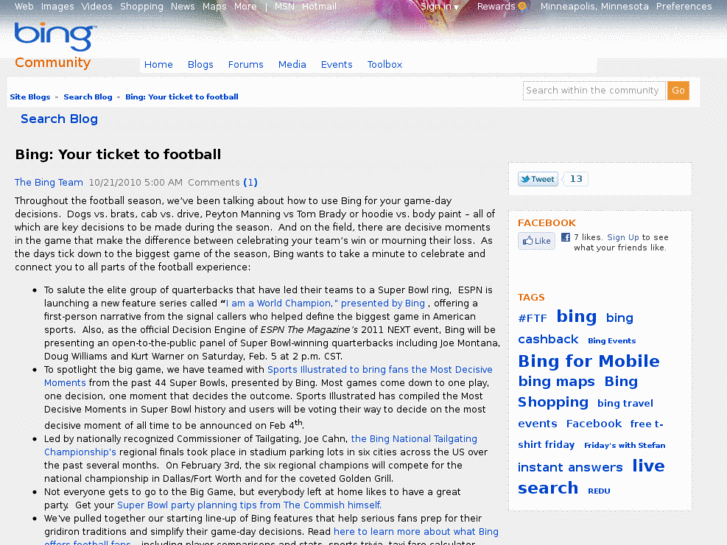Screen dimensions: 727x545
Task: Click the breadcrumb 'Bing: Your ticket to football'
Action: pos(182,97)
